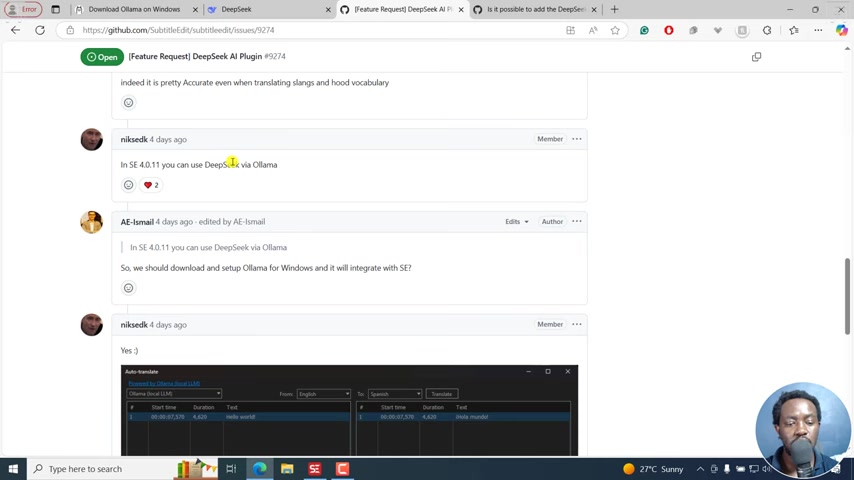Click the site info lock icon
854x480 pixels.
point(70,30)
